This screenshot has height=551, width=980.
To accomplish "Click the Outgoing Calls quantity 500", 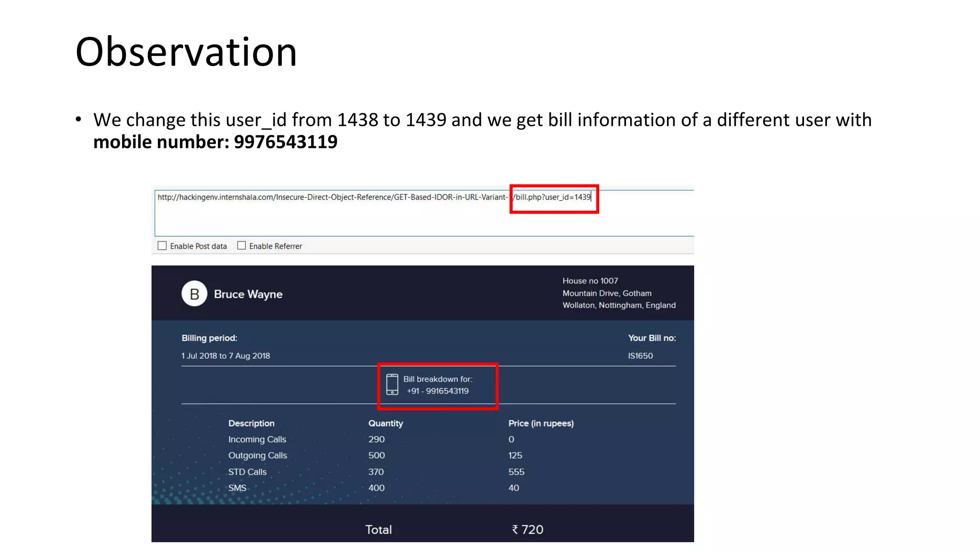I will coord(377,456).
